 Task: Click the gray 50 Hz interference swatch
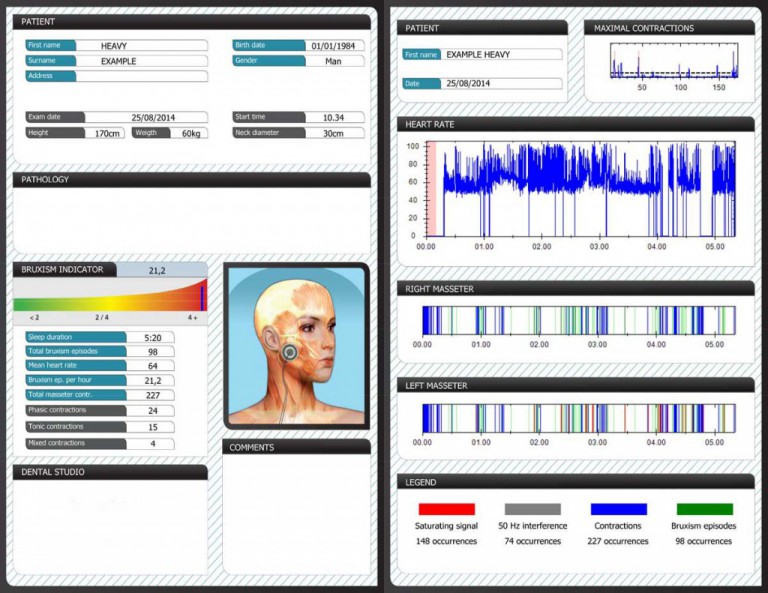532,509
